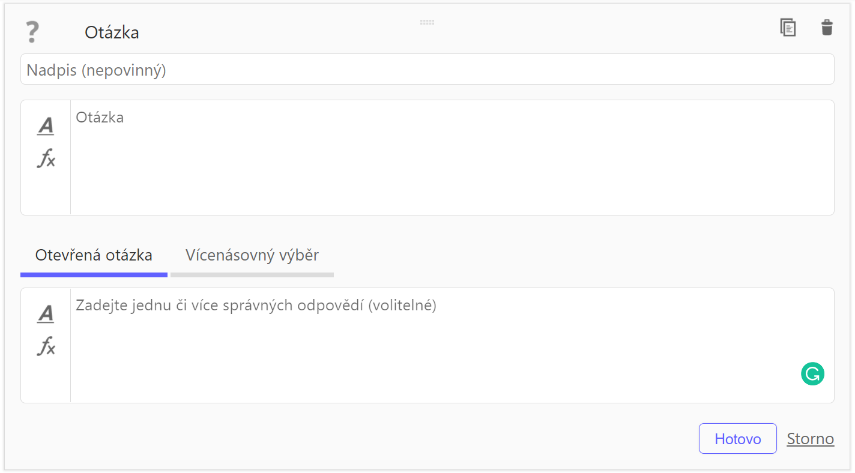Click into the Otázka text area
855x473 pixels.
coord(452,158)
